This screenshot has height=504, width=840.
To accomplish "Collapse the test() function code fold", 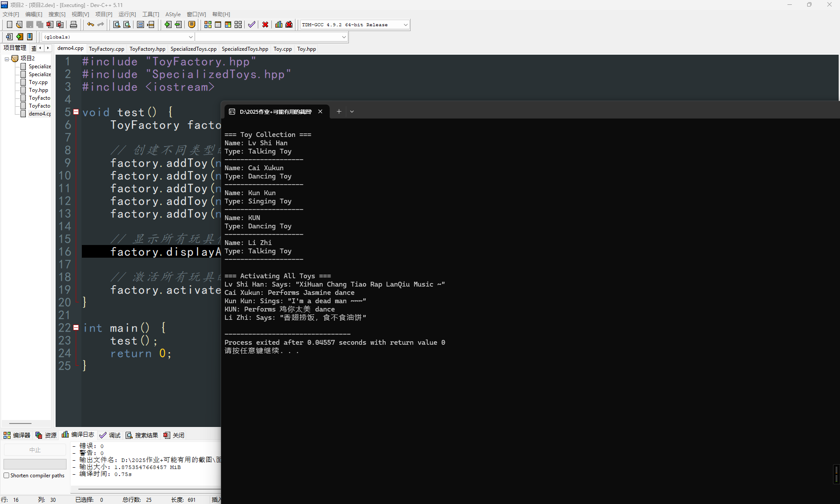I will click(x=76, y=112).
